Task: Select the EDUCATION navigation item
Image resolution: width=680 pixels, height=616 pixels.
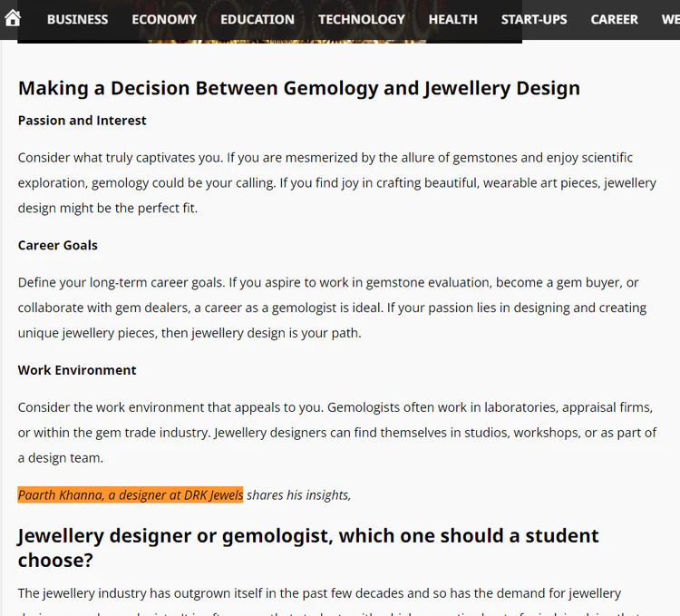Action: tap(257, 20)
